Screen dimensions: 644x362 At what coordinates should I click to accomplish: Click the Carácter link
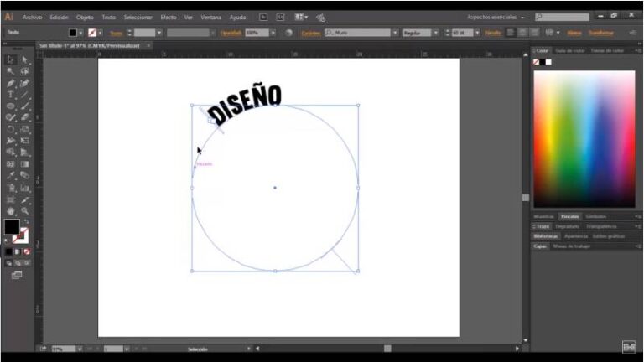click(x=311, y=33)
